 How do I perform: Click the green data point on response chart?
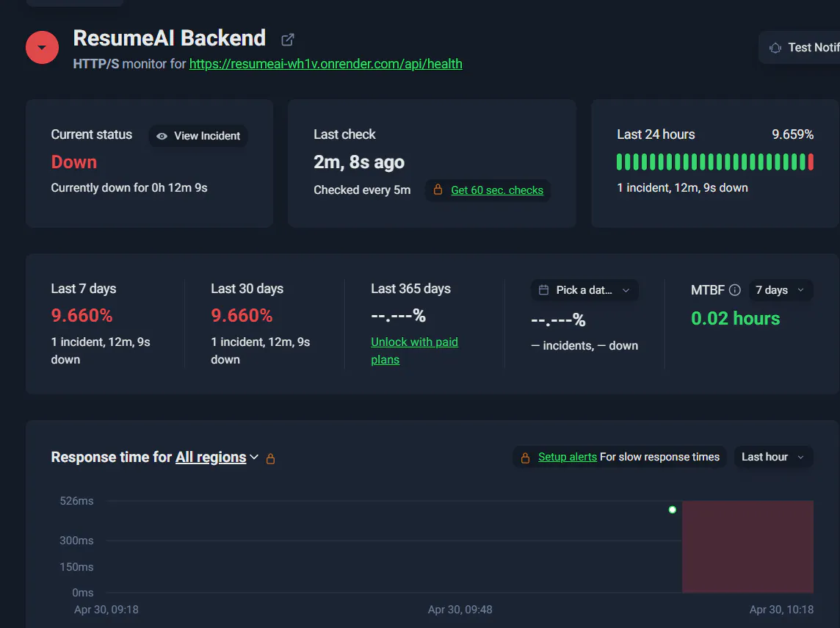673,510
